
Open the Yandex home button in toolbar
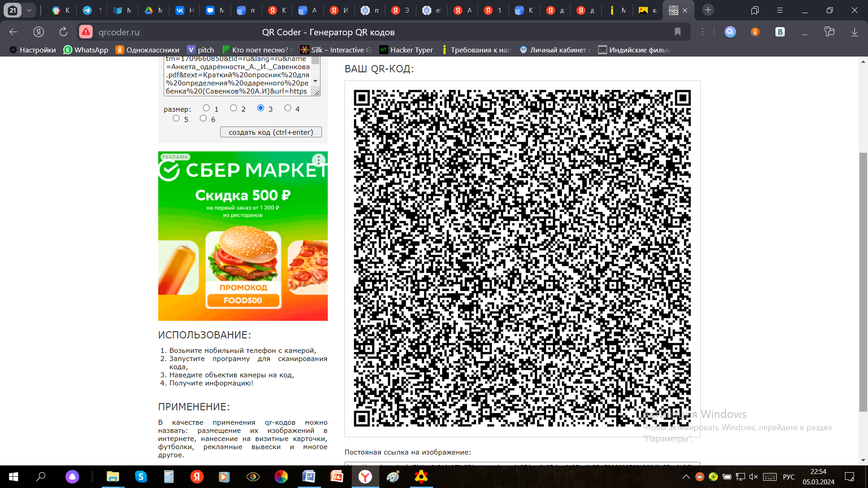pyautogui.click(x=38, y=32)
